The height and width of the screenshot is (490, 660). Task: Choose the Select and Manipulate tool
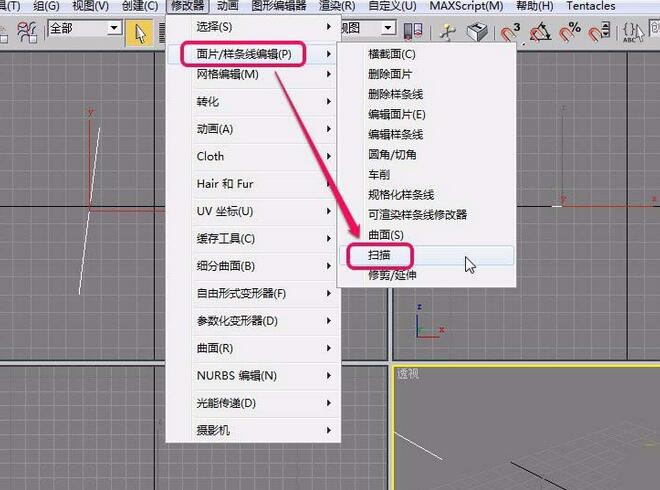[x=447, y=32]
